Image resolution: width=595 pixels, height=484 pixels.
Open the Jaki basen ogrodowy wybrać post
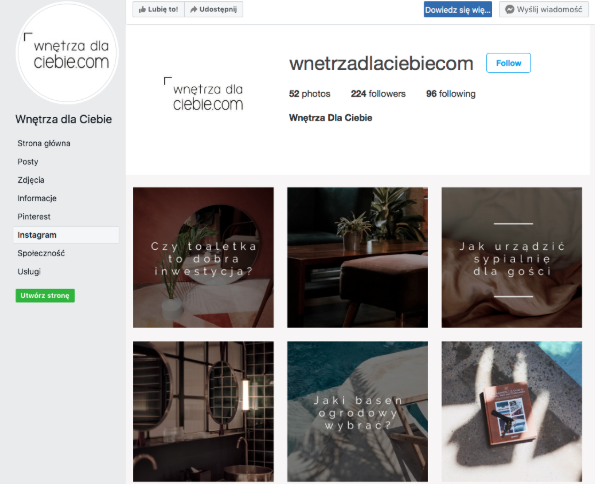point(357,411)
